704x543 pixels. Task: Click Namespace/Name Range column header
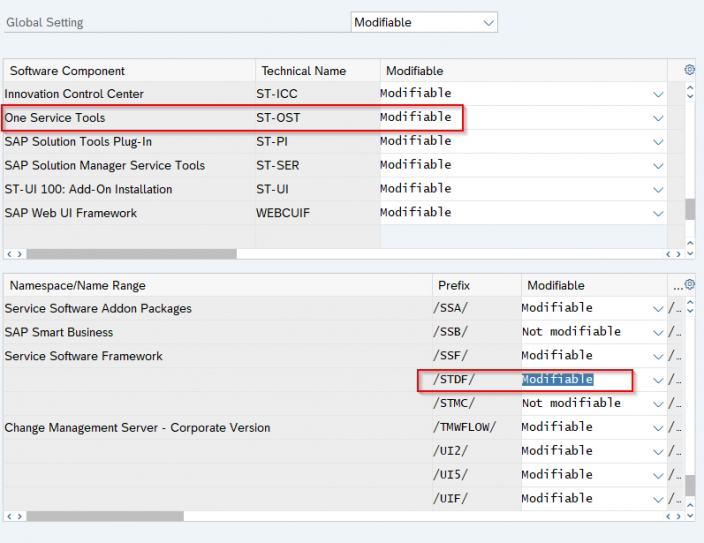click(218, 285)
